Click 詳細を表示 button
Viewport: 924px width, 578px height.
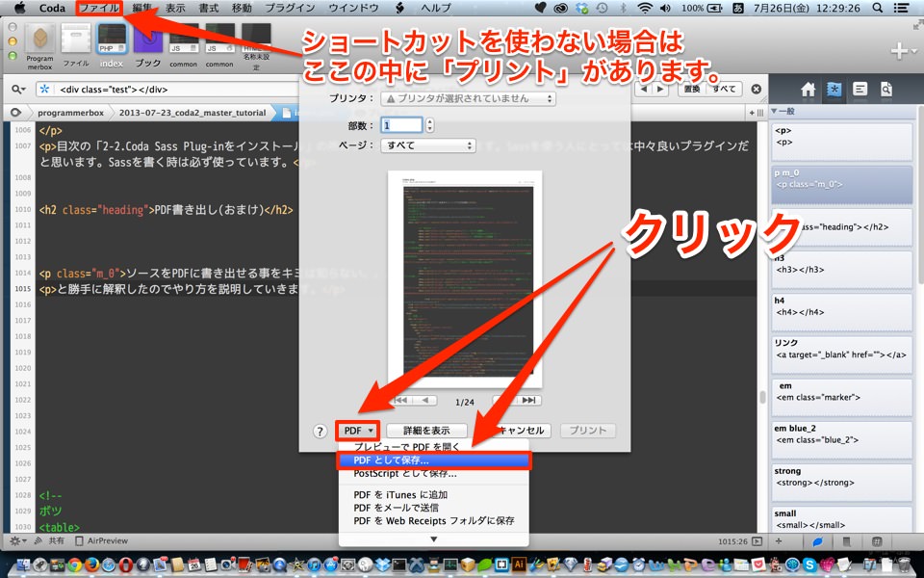click(x=426, y=431)
